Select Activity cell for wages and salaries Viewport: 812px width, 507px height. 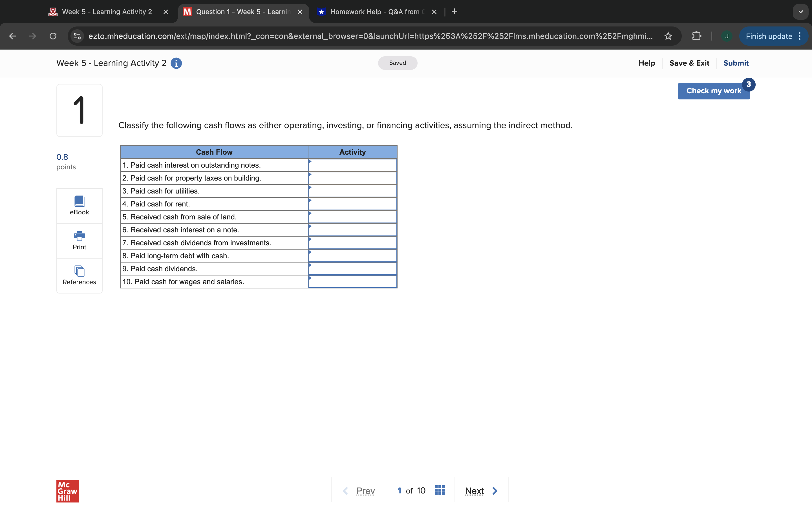click(352, 282)
